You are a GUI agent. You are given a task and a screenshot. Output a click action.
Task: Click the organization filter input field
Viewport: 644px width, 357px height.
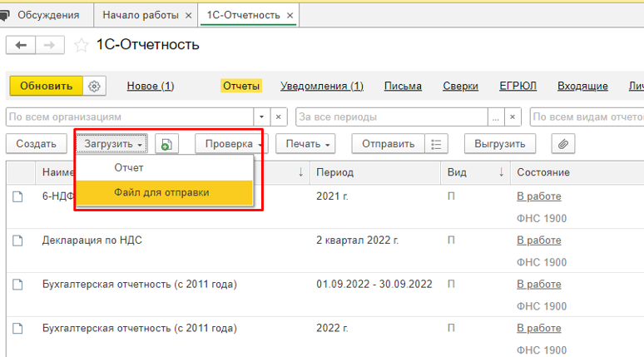click(130, 117)
